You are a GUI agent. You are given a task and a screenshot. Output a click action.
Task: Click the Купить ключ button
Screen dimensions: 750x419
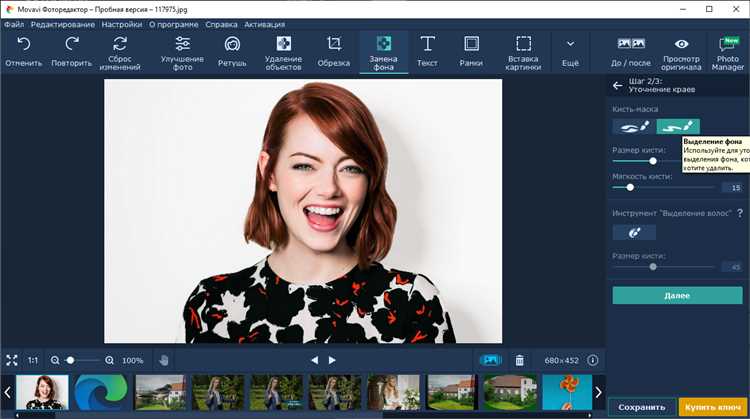click(713, 407)
